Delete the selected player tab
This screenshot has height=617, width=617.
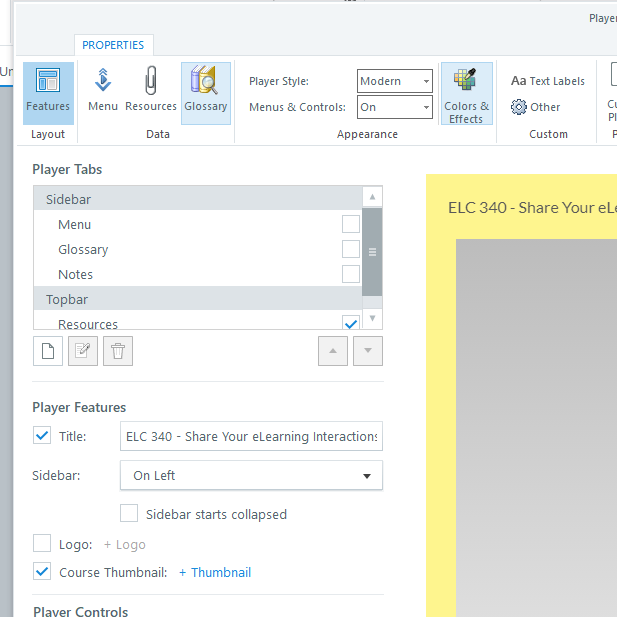118,351
